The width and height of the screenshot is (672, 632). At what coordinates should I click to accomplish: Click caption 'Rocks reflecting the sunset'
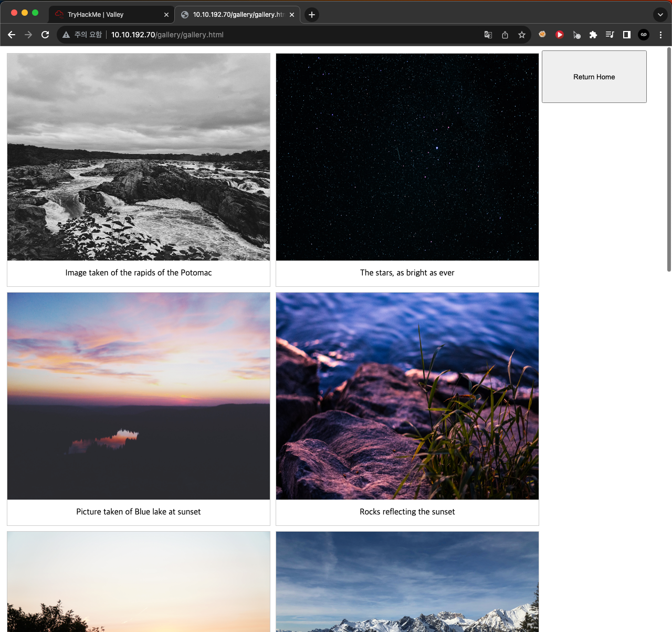pos(407,512)
